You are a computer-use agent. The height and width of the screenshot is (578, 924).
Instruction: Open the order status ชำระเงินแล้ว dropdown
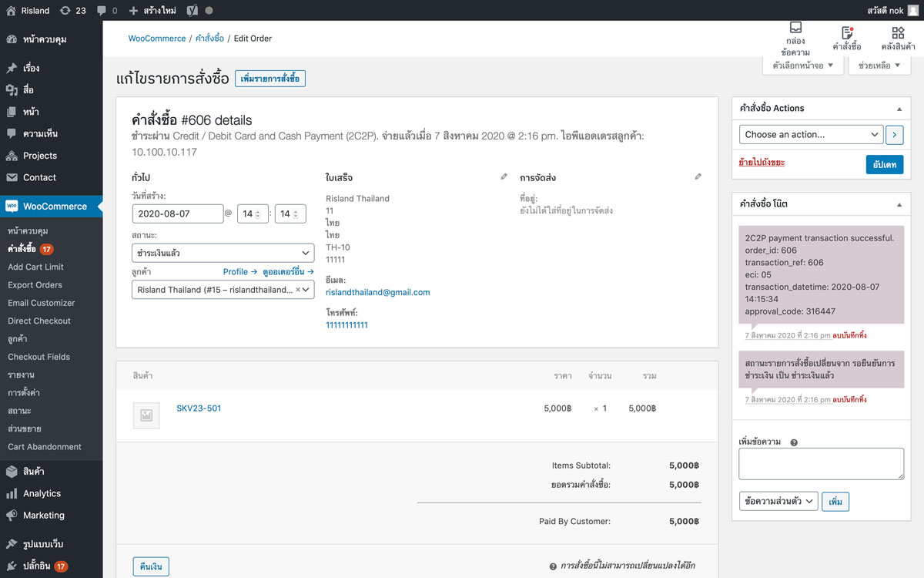coord(223,253)
